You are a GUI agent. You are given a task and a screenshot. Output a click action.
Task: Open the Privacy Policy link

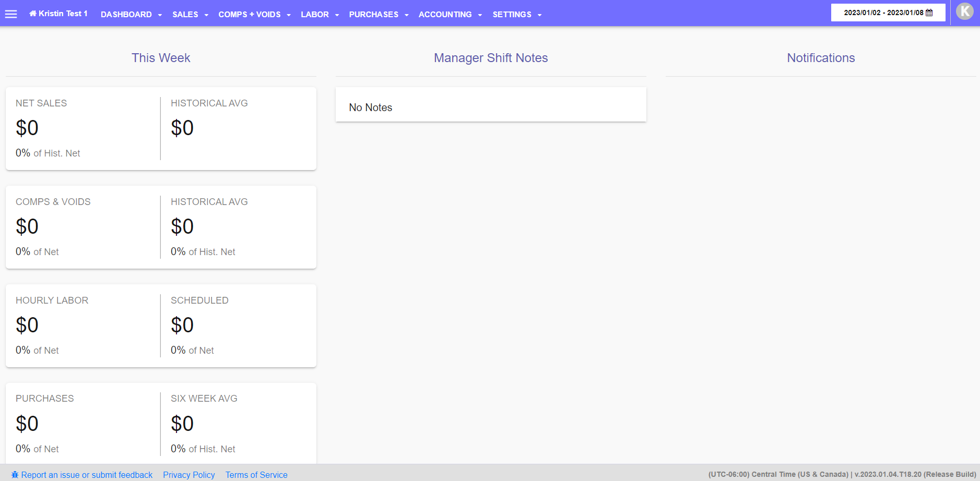pyautogui.click(x=189, y=475)
